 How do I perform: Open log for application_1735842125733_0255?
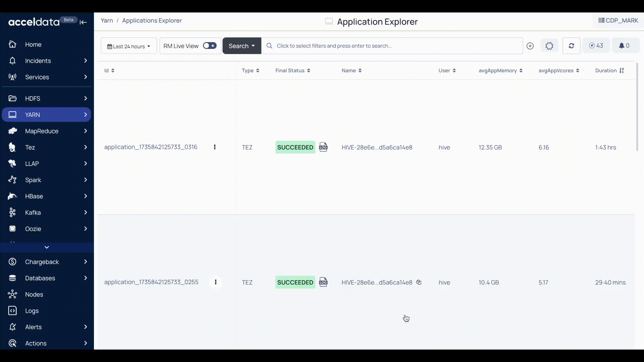323,282
